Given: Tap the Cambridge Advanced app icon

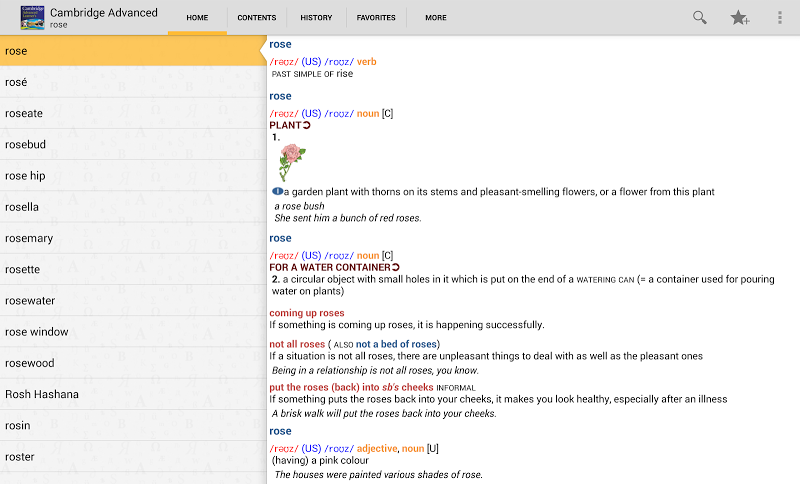Looking at the screenshot, I should pos(32,18).
